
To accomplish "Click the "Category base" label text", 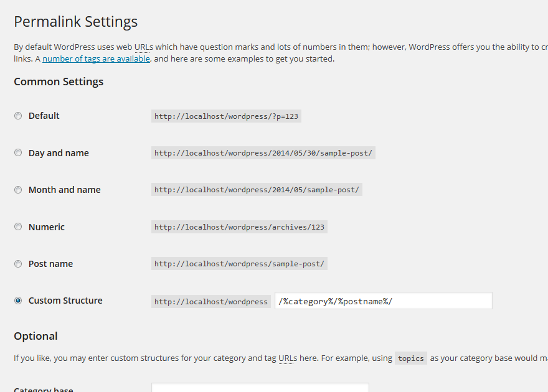I will click(43, 388).
